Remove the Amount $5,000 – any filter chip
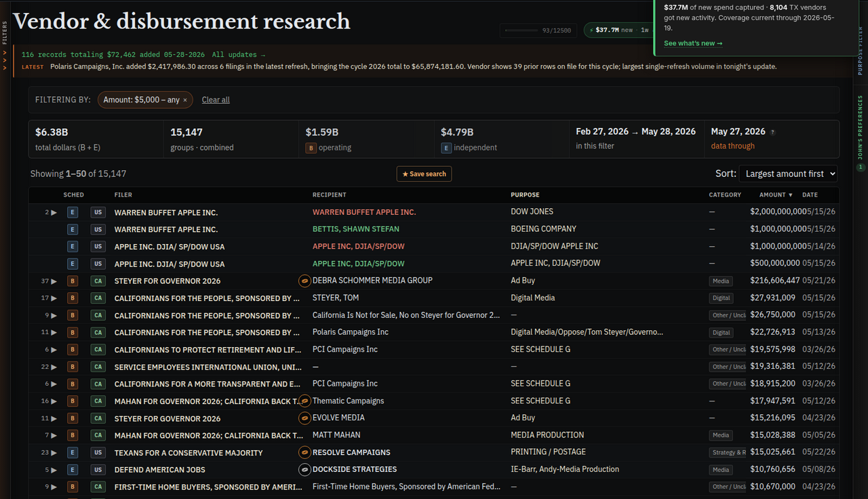The width and height of the screenshot is (868, 499). pos(185,100)
